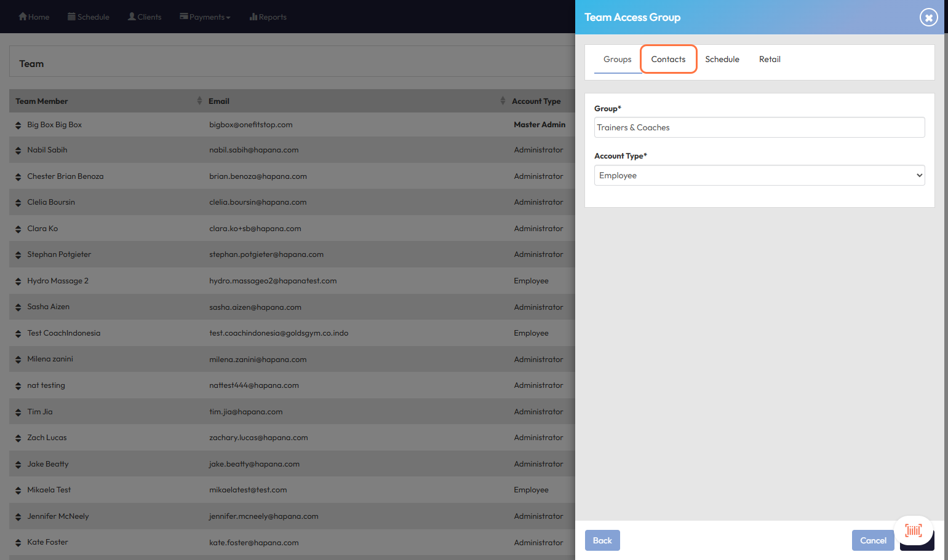Image resolution: width=948 pixels, height=560 pixels.
Task: Click reorder handle for Nabil Sabih
Action: tap(18, 151)
